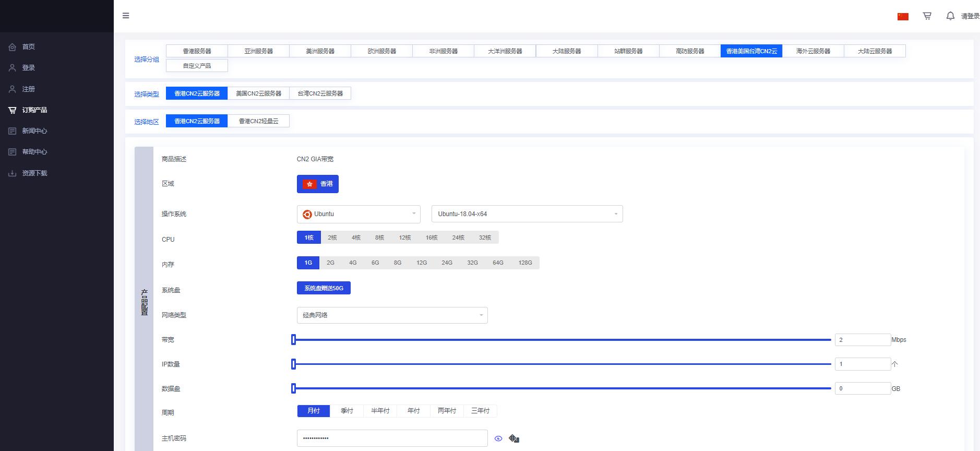
Task: Focus the 主机密码 password field
Action: pyautogui.click(x=392, y=438)
